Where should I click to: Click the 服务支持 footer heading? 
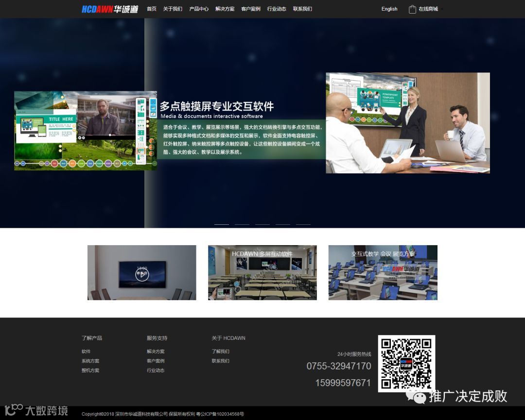pos(157,338)
